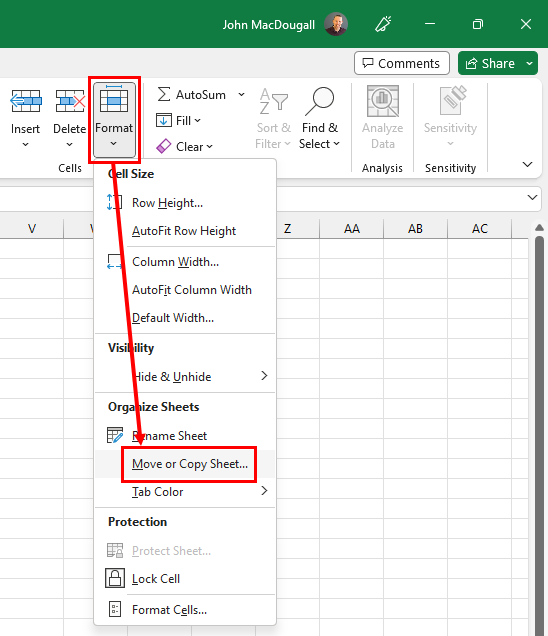The image size is (548, 636).
Task: Click the Lock Cell padlock icon
Action: pyautogui.click(x=115, y=578)
